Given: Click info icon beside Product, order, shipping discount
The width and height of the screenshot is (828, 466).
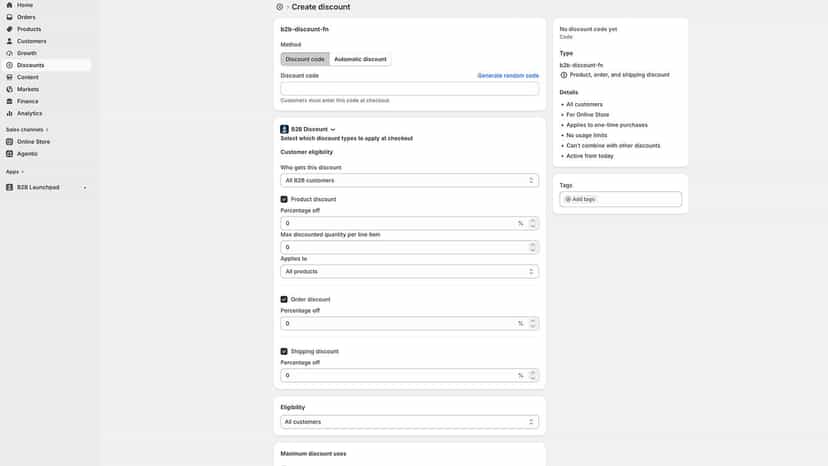Looking at the screenshot, I should 563,75.
